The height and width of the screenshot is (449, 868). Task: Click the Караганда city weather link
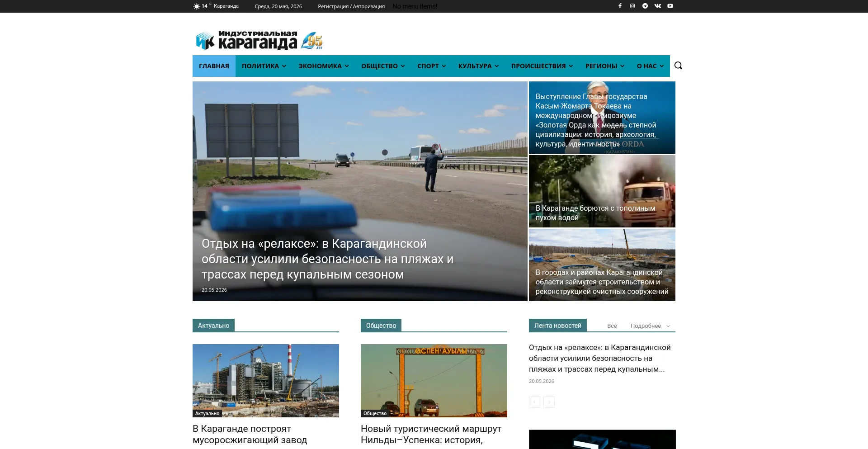pos(226,6)
